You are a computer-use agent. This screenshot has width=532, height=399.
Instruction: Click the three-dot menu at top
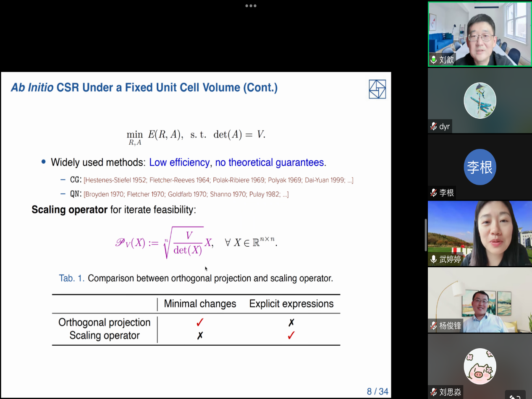pyautogui.click(x=251, y=6)
